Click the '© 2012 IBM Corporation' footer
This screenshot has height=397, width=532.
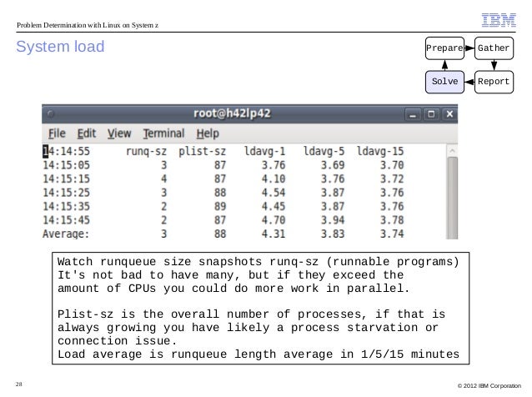click(x=489, y=386)
